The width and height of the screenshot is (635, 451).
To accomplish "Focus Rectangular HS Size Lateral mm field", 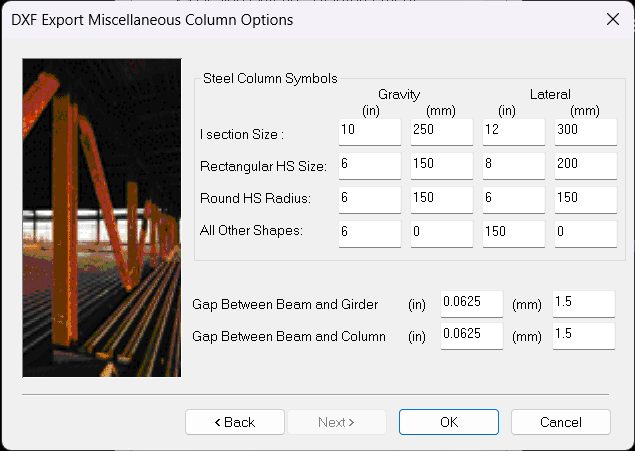I will 584,166.
